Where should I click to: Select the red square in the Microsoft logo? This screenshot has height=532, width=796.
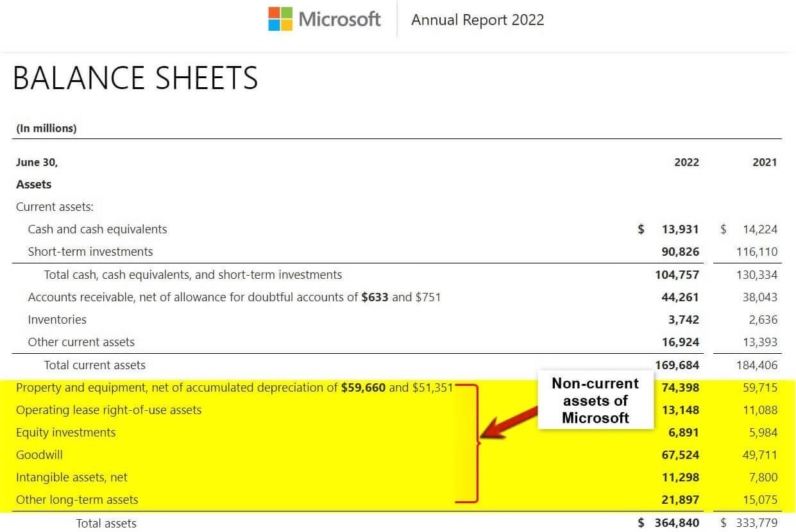273,12
